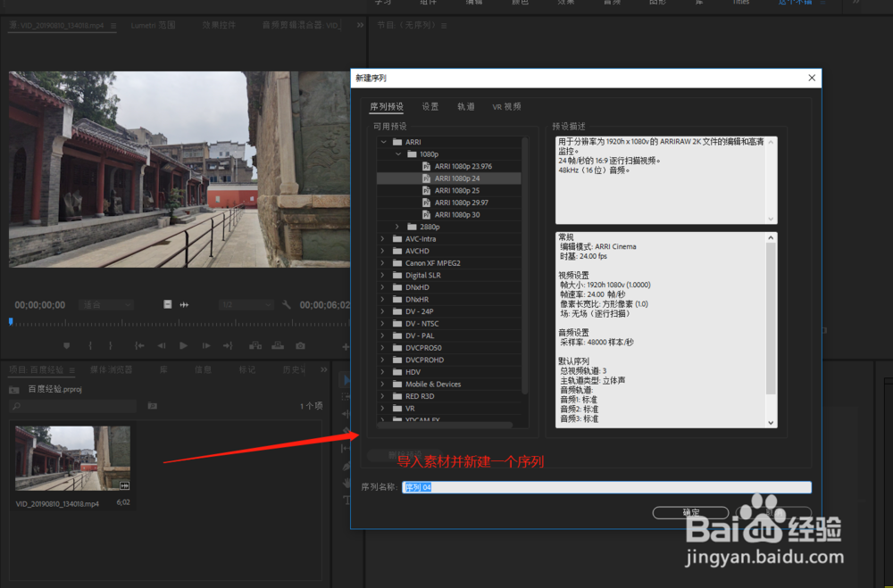
Task: Jump to the In point
Action: tap(139, 345)
